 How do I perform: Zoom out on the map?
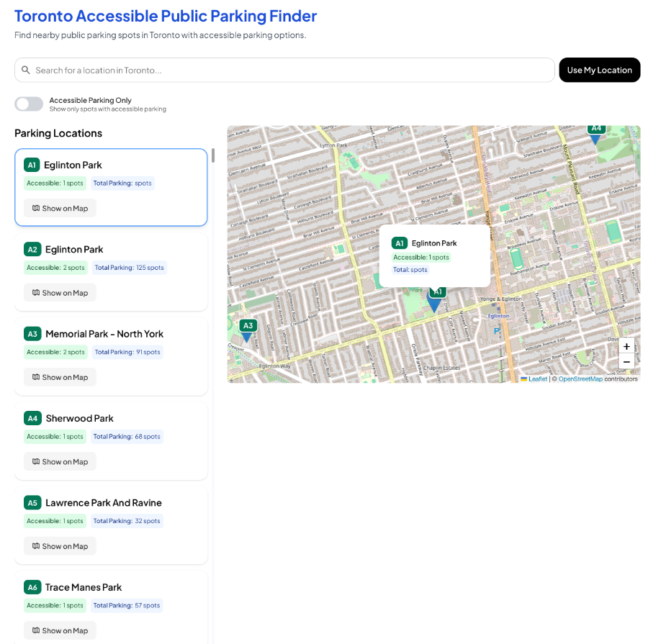coord(626,362)
